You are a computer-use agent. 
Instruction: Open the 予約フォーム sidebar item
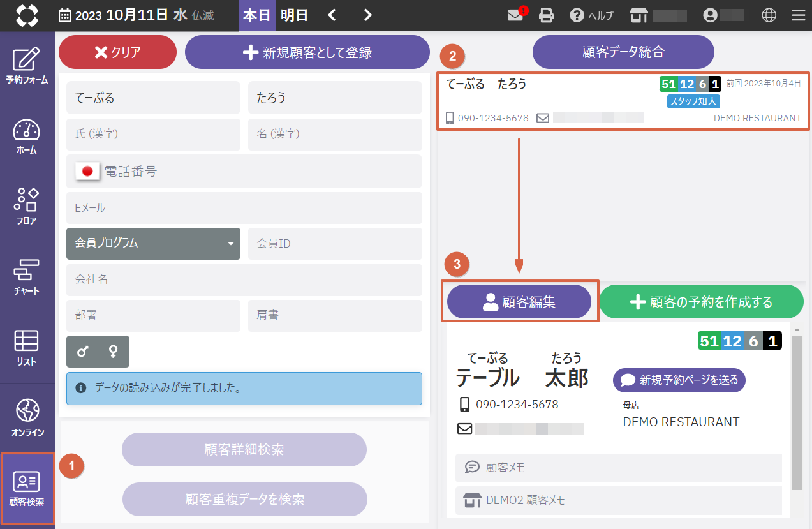click(27, 66)
